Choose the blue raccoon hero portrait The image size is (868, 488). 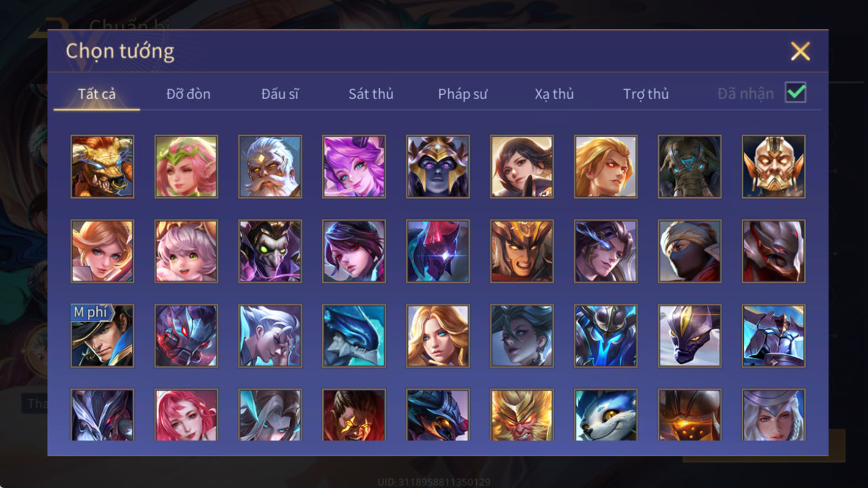click(x=605, y=415)
